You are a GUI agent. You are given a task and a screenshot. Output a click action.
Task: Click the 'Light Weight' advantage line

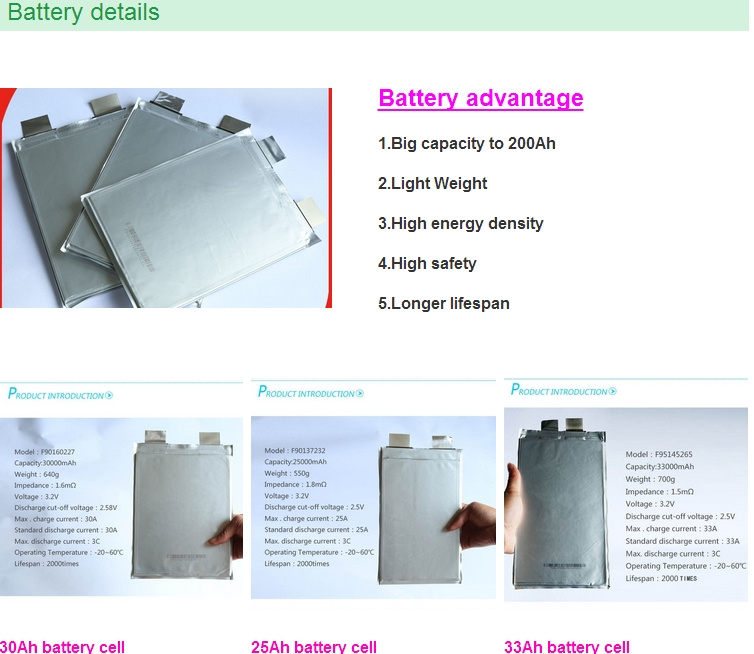tap(433, 183)
